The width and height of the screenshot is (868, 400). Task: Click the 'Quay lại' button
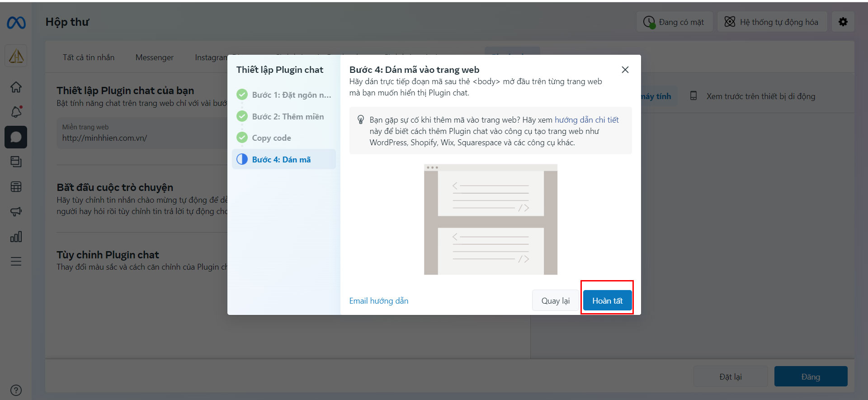[555, 301]
